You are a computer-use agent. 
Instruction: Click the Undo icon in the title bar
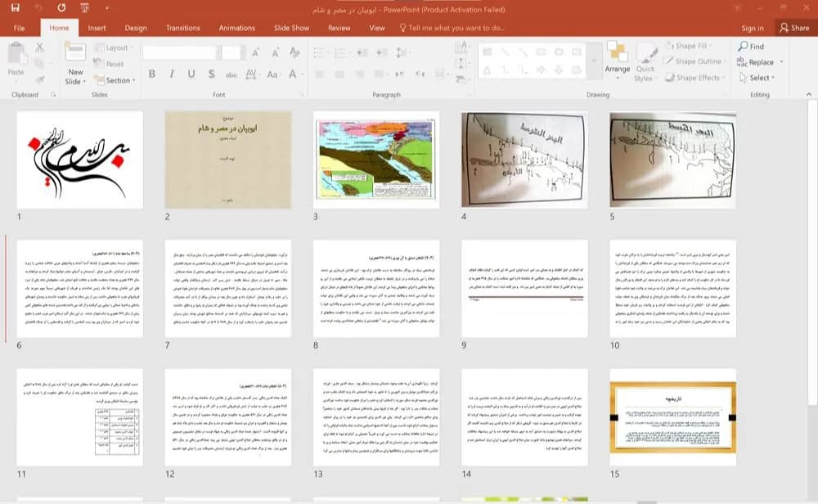tap(38, 8)
